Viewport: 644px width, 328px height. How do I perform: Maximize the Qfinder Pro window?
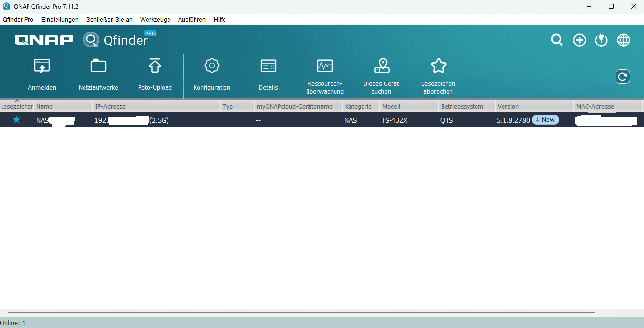pos(611,6)
